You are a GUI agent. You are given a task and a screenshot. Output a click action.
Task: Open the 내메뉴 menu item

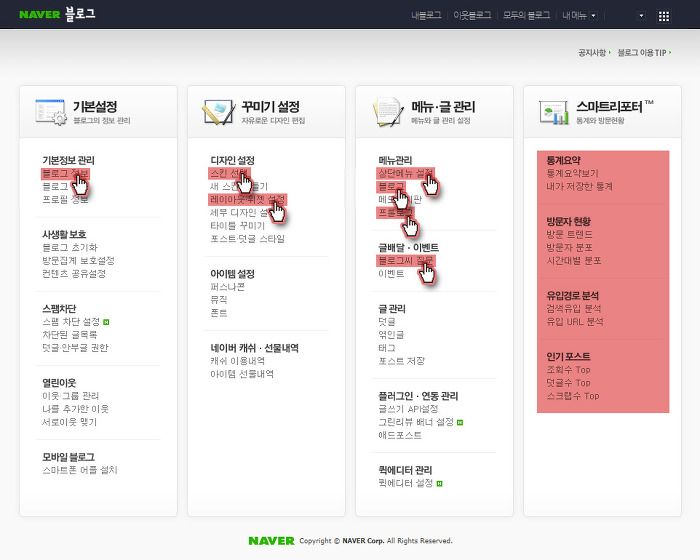[574, 15]
